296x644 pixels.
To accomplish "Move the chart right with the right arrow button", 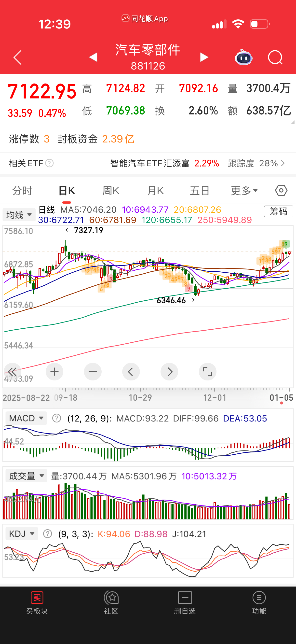I will 169,372.
